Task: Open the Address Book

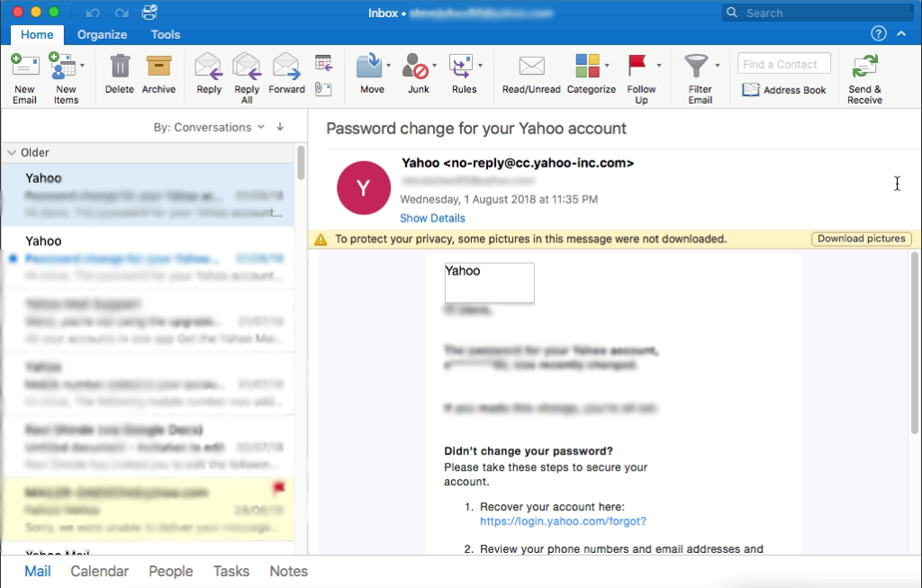Action: click(x=784, y=90)
